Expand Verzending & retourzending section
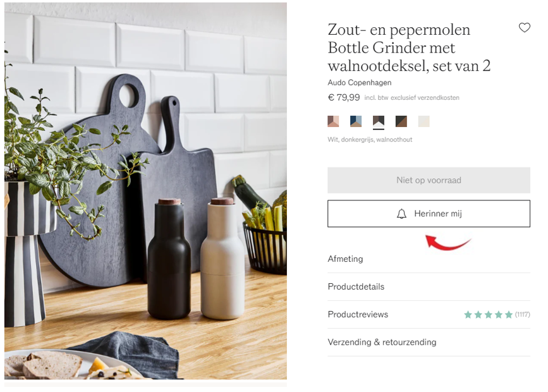Image resolution: width=548 pixels, height=392 pixels. [x=429, y=342]
